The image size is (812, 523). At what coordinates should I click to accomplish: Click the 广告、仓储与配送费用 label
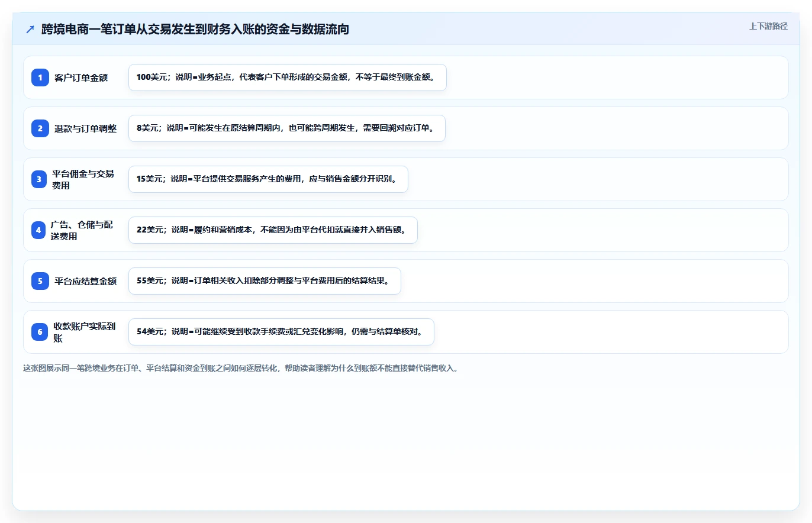point(82,230)
